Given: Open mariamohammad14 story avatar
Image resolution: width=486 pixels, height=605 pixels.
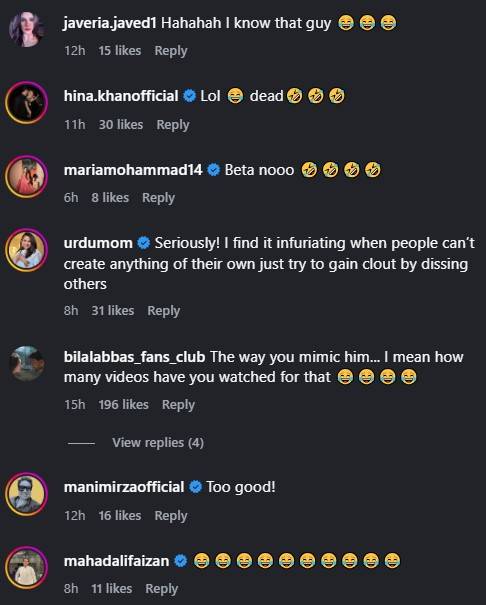Looking at the screenshot, I should click(x=26, y=177).
